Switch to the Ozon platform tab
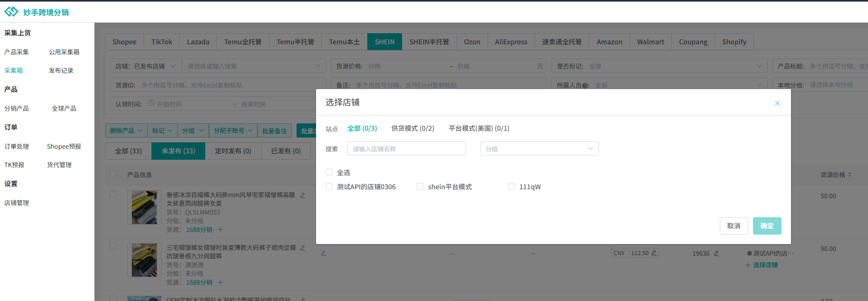868x301 pixels. point(472,42)
